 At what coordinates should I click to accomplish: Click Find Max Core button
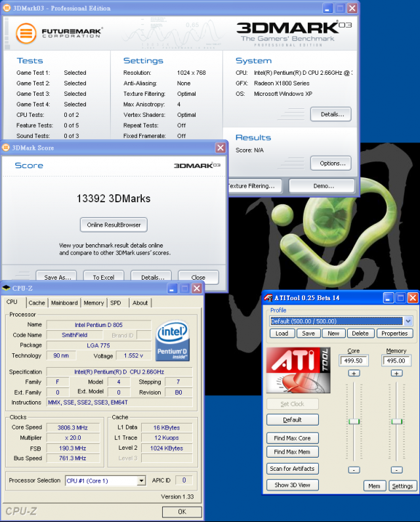[x=293, y=438]
